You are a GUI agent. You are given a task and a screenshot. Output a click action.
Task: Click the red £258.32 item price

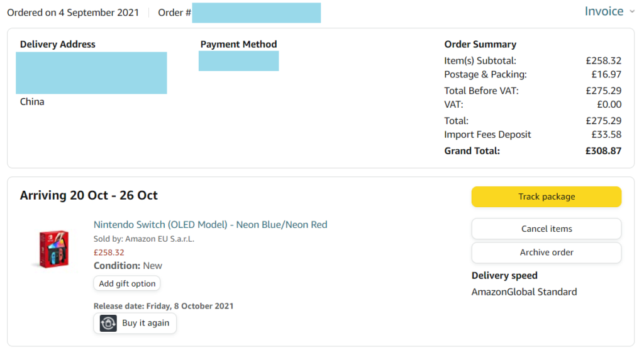[x=109, y=253]
